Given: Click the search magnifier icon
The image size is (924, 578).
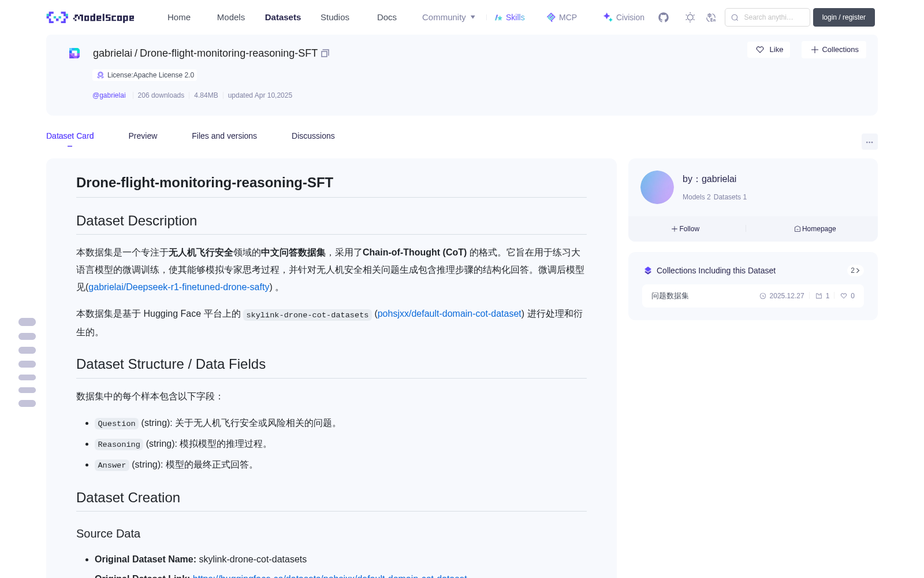Looking at the screenshot, I should click(x=735, y=17).
